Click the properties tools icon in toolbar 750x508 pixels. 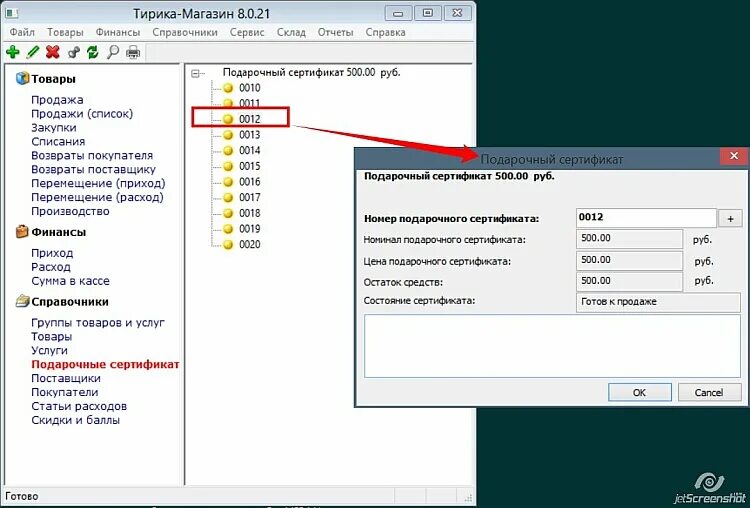(73, 52)
